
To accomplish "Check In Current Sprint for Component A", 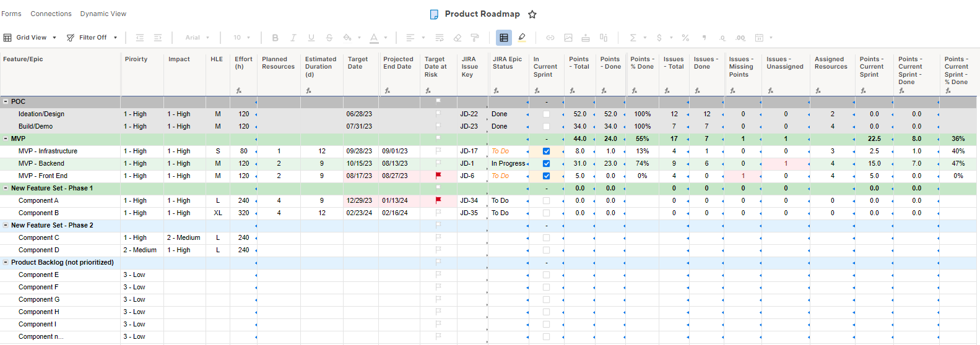I will [546, 201].
